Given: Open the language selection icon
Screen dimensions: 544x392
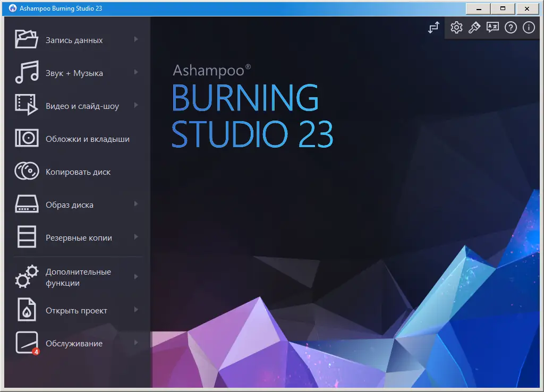Looking at the screenshot, I should pos(492,28).
